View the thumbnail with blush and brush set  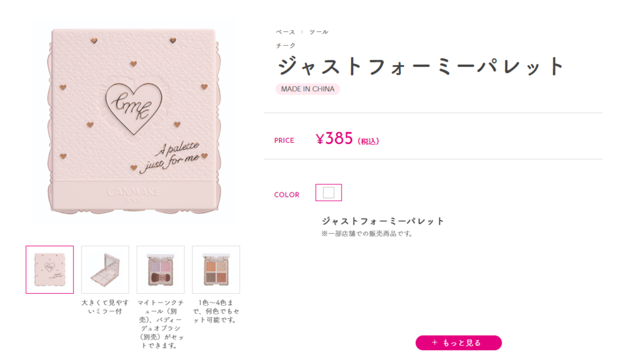[160, 269]
